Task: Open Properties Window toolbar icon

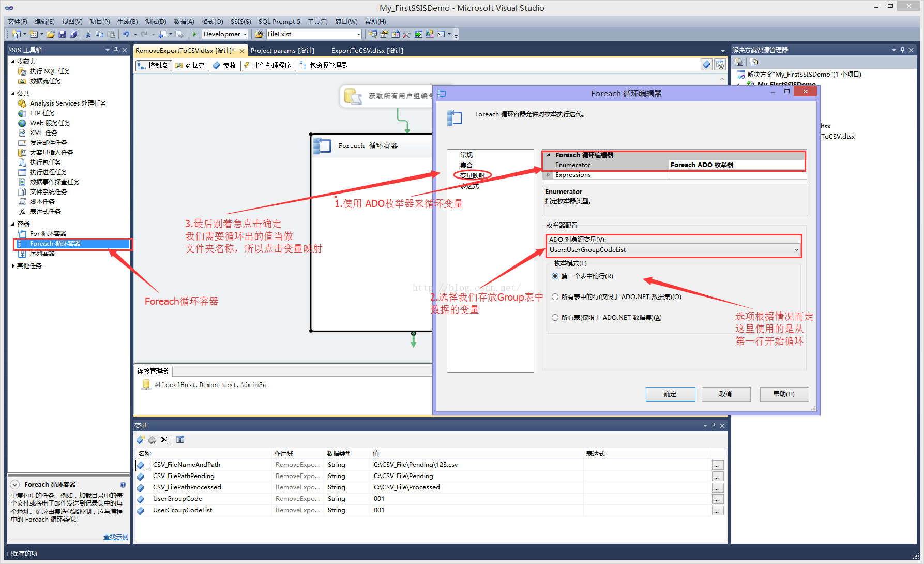Action: click(384, 34)
